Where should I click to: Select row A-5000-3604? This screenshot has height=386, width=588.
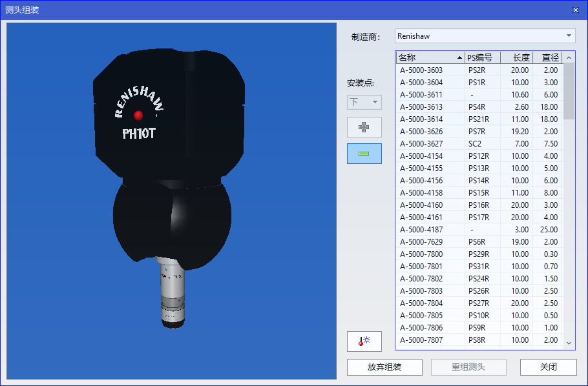pyautogui.click(x=479, y=83)
